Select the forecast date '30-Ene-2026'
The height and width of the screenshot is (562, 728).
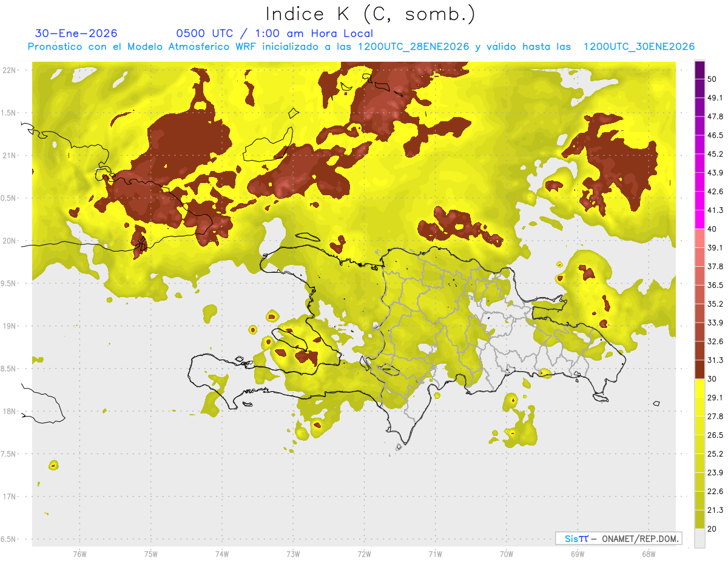tap(76, 33)
